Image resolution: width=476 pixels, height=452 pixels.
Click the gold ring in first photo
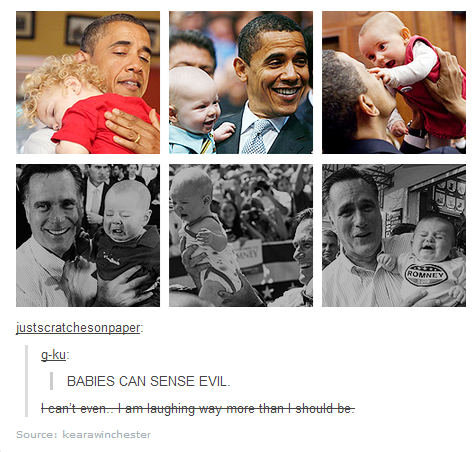[x=137, y=138]
